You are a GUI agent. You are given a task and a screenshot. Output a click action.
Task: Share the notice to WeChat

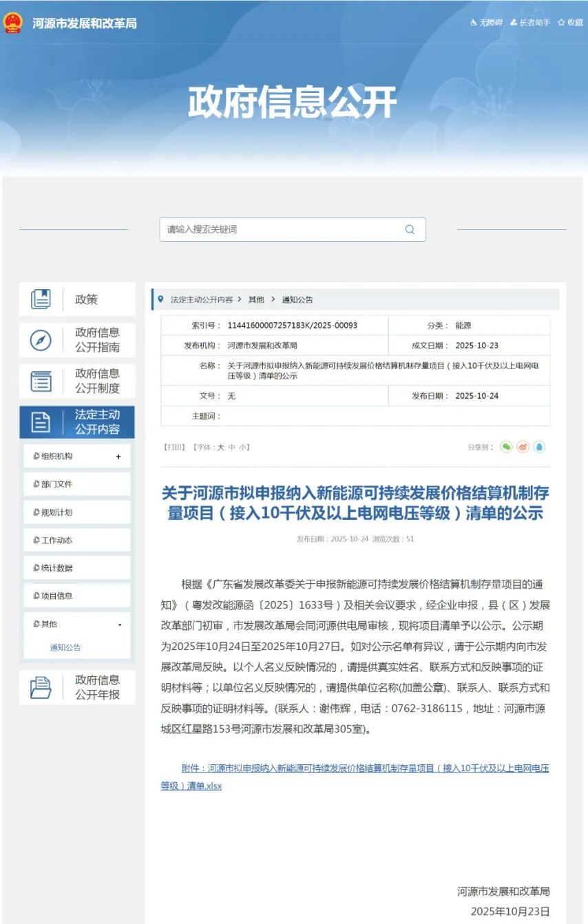[x=506, y=447]
